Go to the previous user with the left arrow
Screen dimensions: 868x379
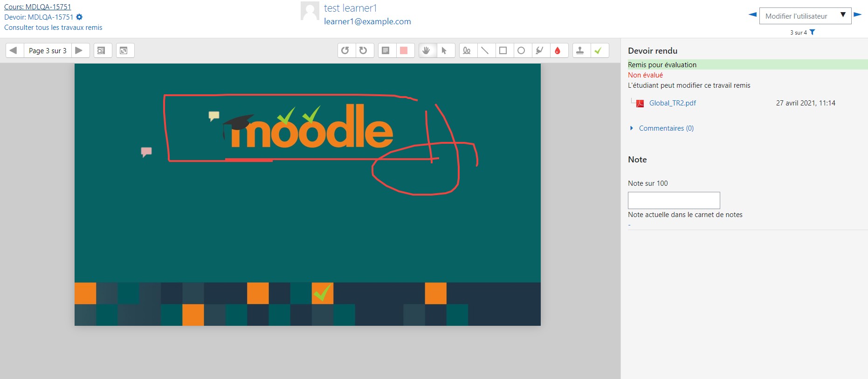tap(752, 14)
